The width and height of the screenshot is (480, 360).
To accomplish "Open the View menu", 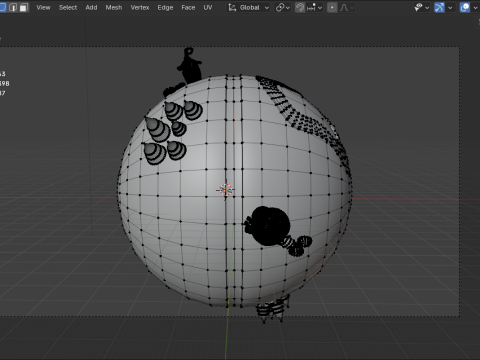I will (43, 7).
